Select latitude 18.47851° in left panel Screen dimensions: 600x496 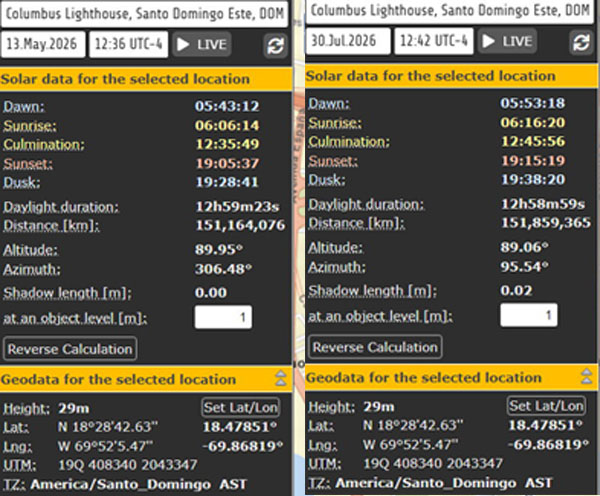(240, 427)
